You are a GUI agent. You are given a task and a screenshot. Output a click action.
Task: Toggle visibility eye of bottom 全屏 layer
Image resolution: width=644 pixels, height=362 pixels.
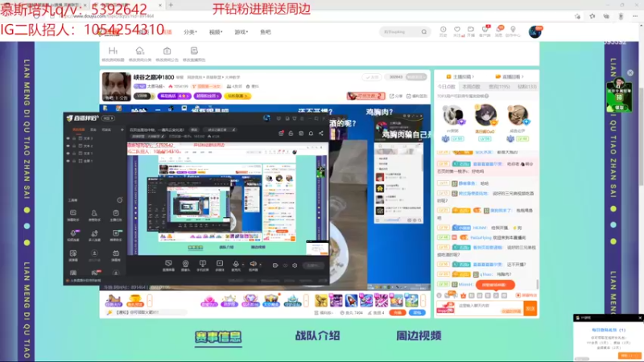pyautogui.click(x=68, y=161)
